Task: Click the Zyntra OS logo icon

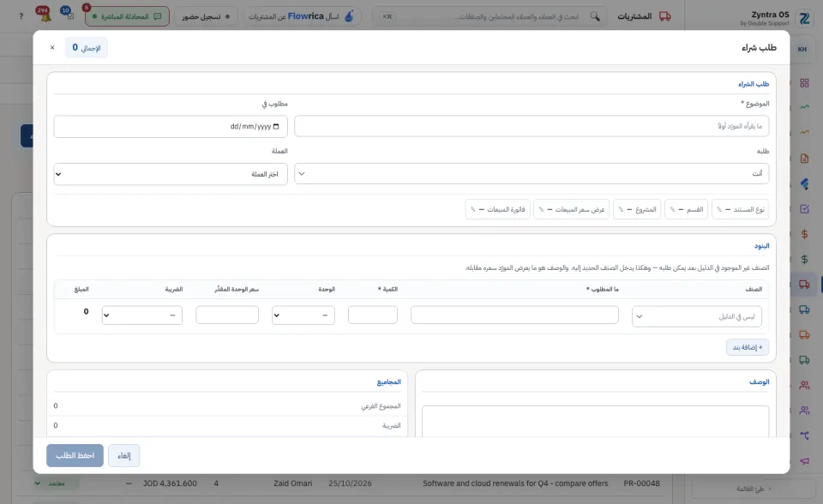Action: click(804, 18)
